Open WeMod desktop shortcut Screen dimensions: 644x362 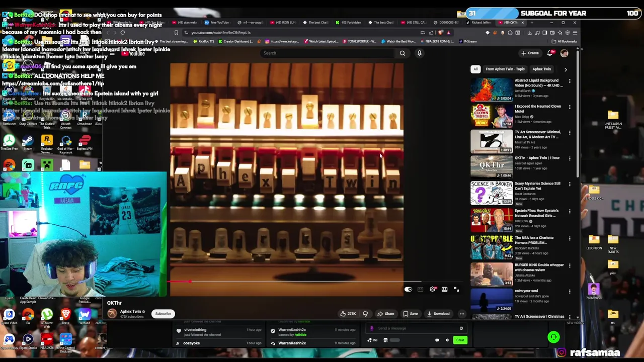85,317
